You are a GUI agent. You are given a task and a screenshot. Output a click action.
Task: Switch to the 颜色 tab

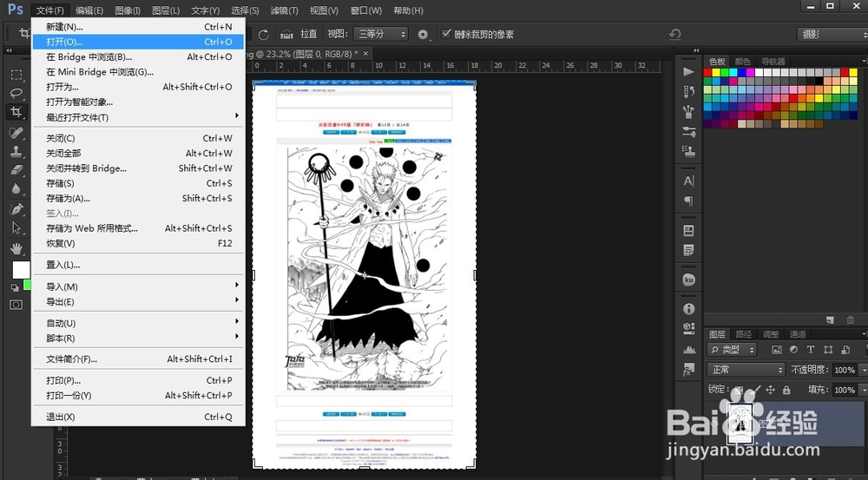click(742, 62)
